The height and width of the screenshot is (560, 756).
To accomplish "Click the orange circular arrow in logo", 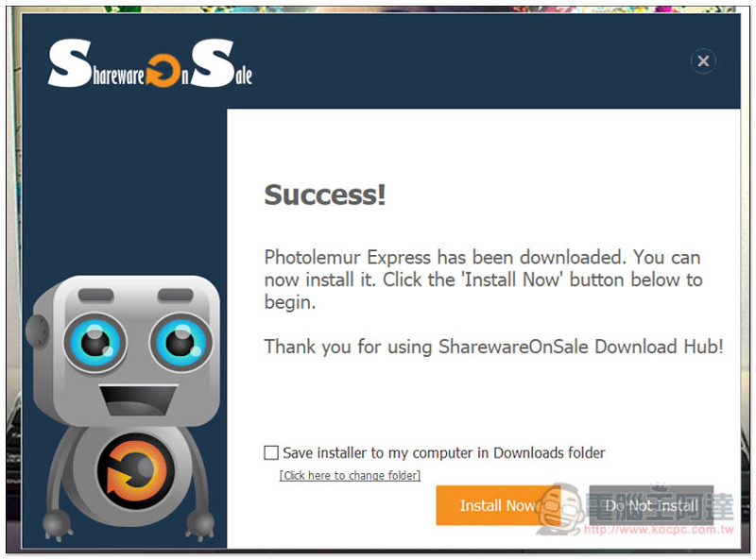I will tap(163, 71).
